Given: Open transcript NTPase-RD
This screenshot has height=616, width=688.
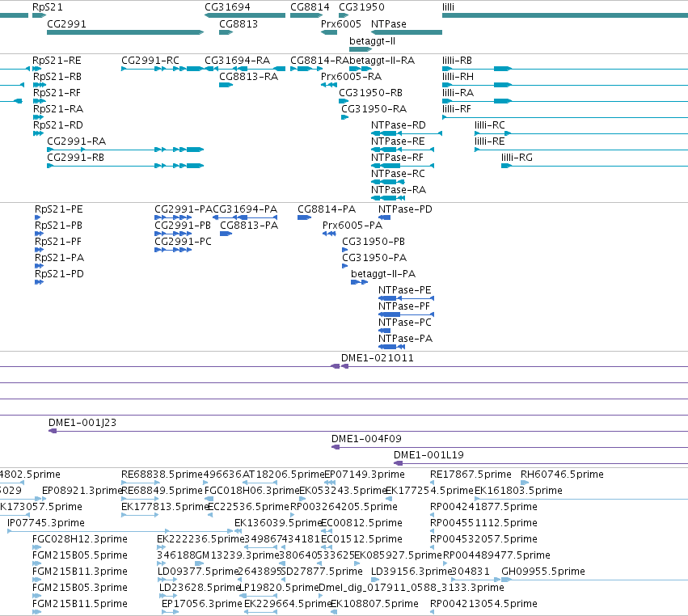Looking at the screenshot, I should pyautogui.click(x=399, y=125).
